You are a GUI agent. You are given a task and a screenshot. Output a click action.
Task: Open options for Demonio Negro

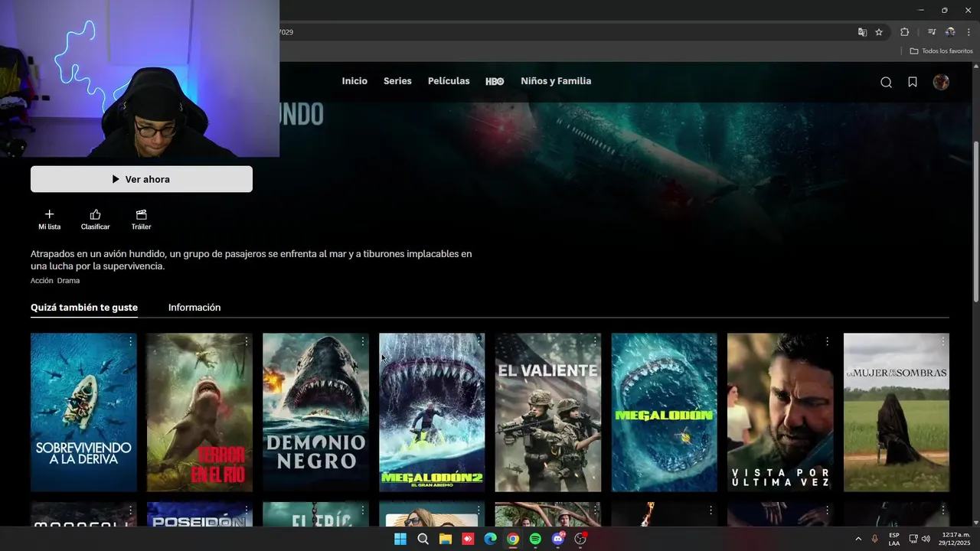(363, 341)
